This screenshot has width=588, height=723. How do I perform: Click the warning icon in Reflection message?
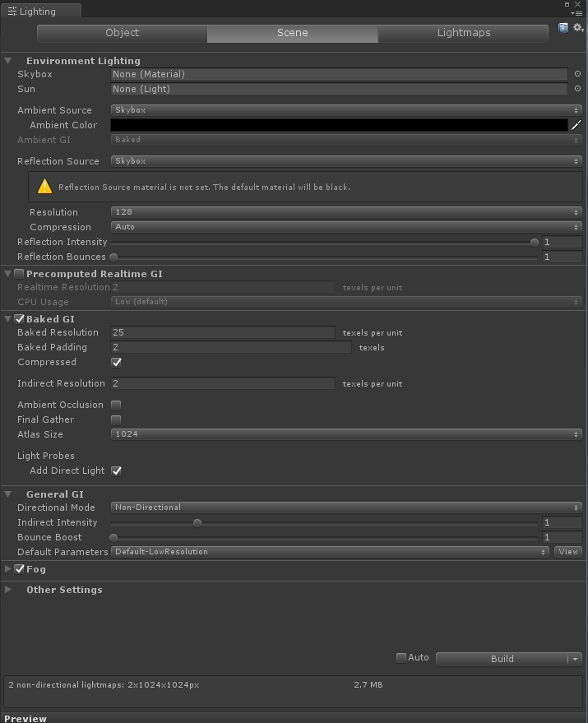click(44, 187)
